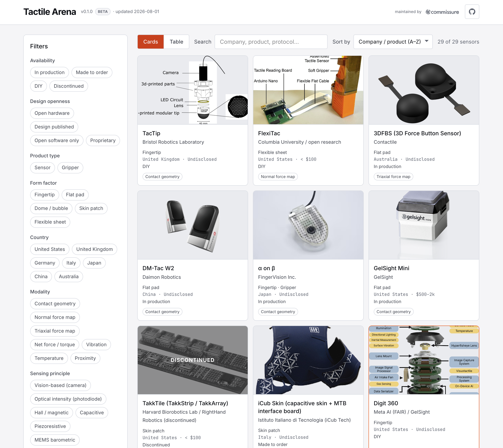Select the United States country chip

[x=50, y=249]
